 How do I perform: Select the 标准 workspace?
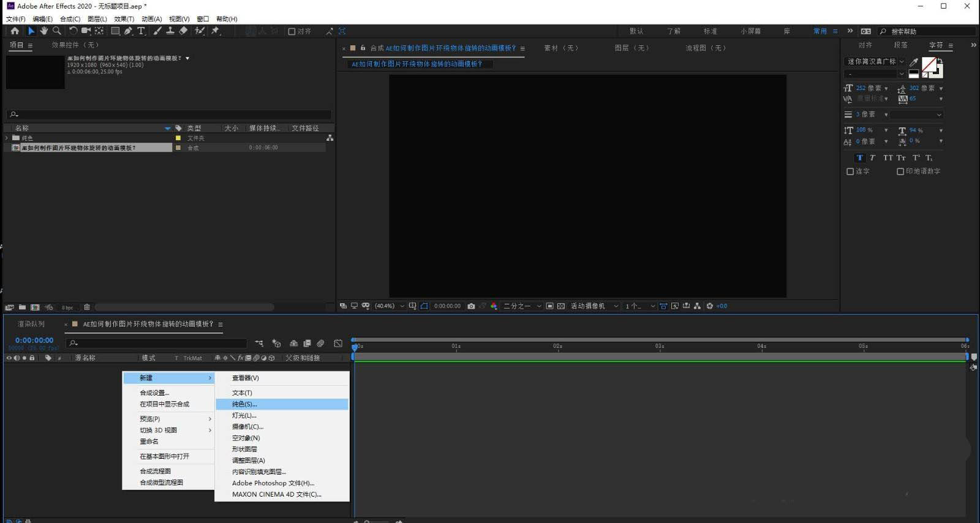[710, 31]
